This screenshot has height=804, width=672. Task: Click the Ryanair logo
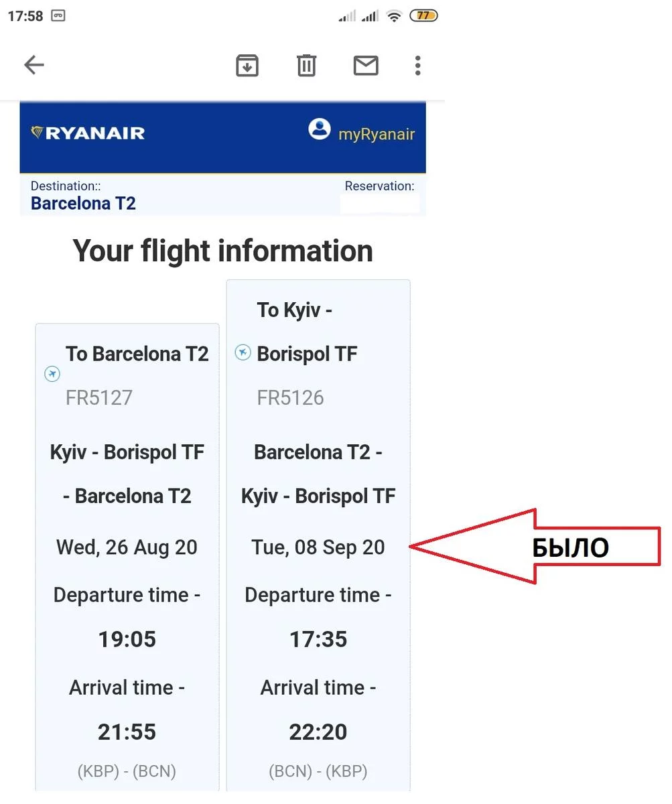(88, 133)
